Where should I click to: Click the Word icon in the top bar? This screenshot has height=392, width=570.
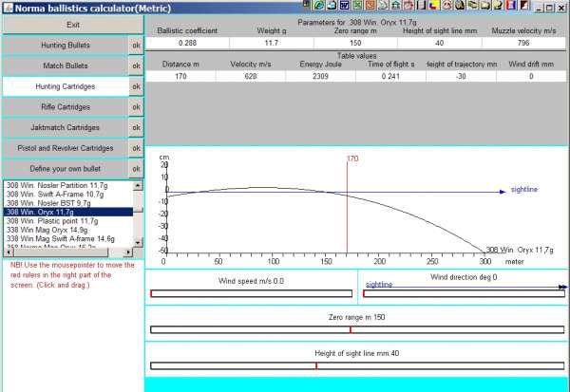click(346, 6)
